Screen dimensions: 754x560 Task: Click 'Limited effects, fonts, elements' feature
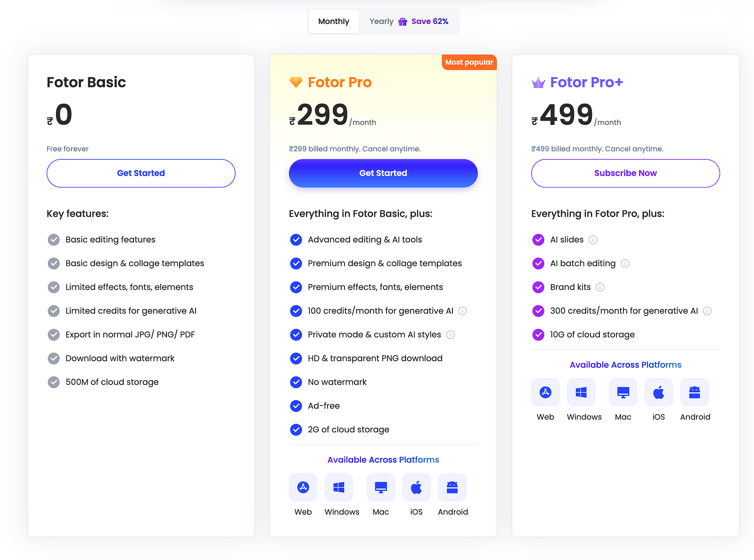pos(130,287)
